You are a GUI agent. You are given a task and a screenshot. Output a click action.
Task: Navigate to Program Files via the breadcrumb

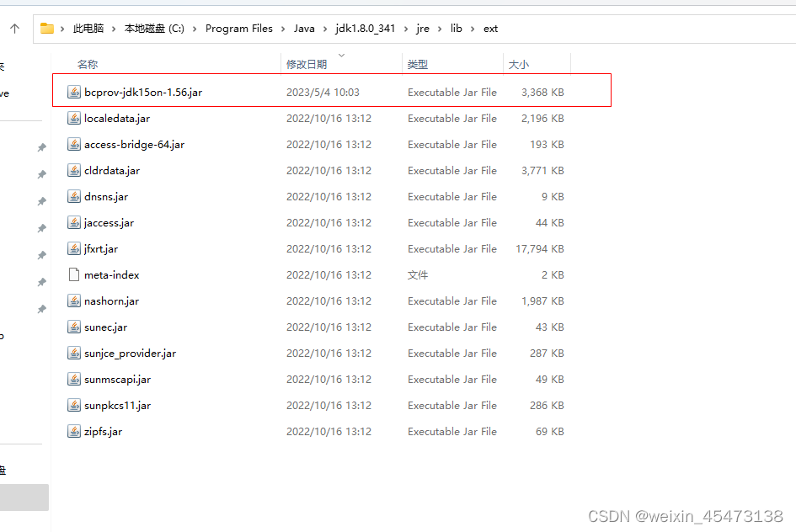point(238,28)
